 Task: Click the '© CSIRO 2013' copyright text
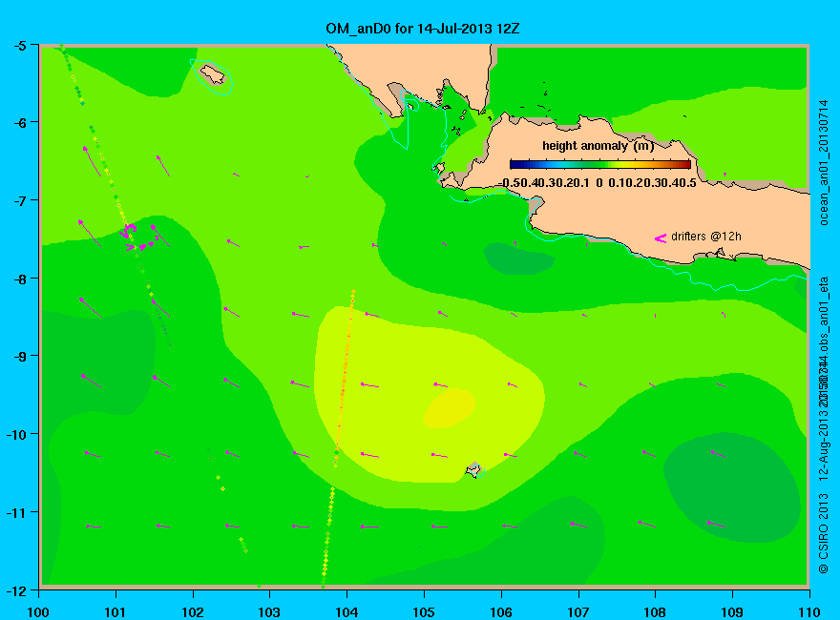pos(824,534)
